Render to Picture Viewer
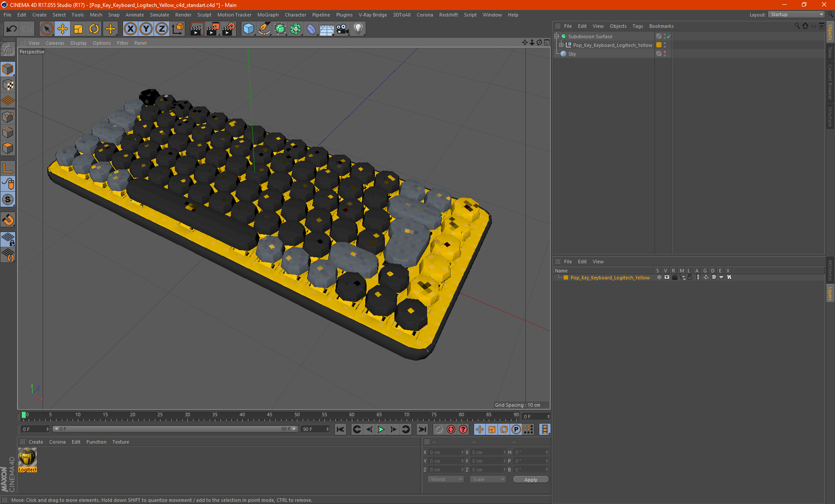This screenshot has width=835, height=504. [x=213, y=29]
